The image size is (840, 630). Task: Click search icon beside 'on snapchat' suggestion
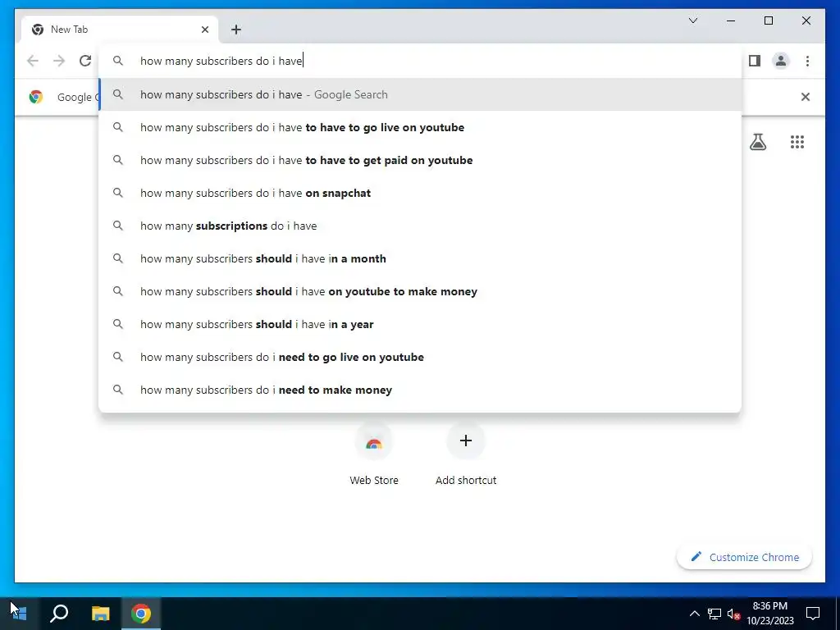point(118,193)
